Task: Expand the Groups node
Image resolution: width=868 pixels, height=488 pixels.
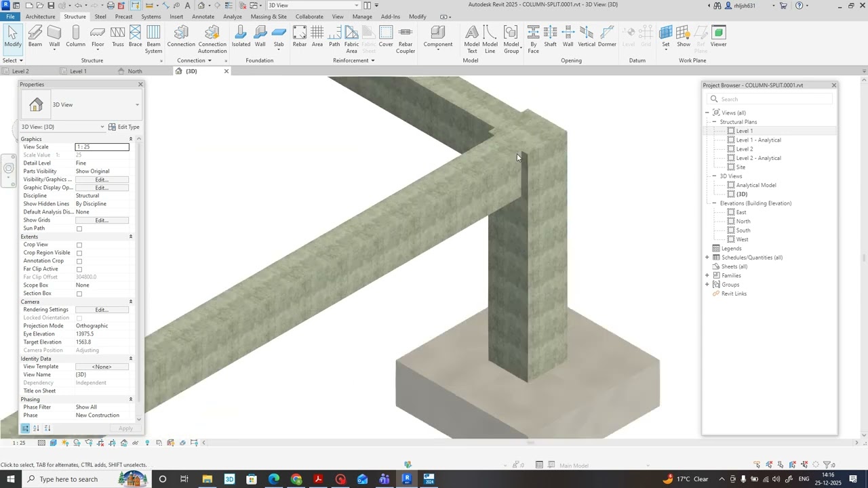Action: tap(707, 285)
